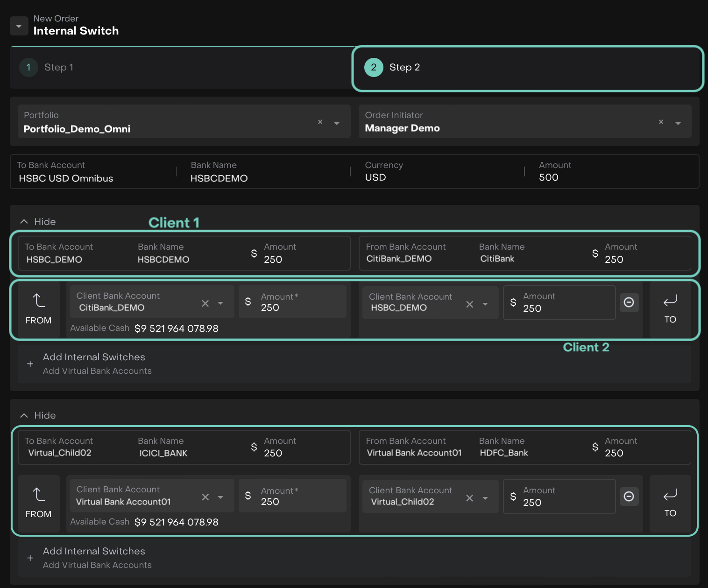708x588 pixels.
Task: Click the remove icon in the HSBC_DEMO row
Action: (629, 302)
